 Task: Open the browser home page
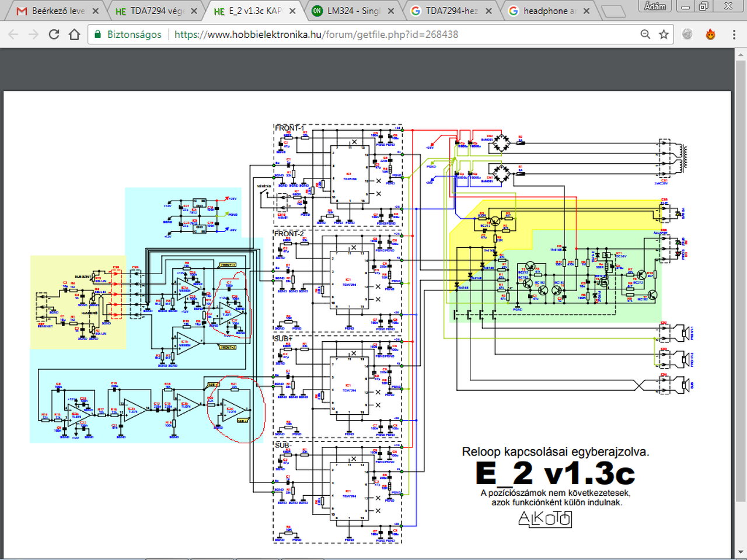pos(74,34)
